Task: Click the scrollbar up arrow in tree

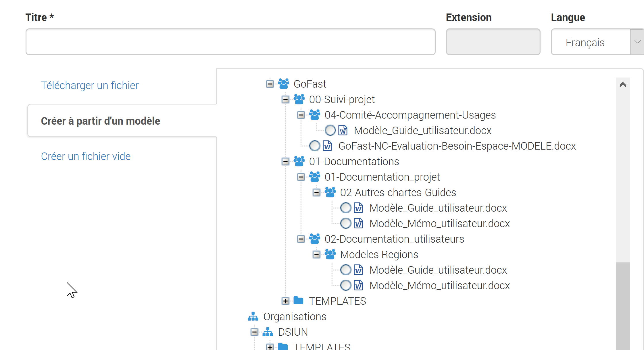Action: (623, 85)
